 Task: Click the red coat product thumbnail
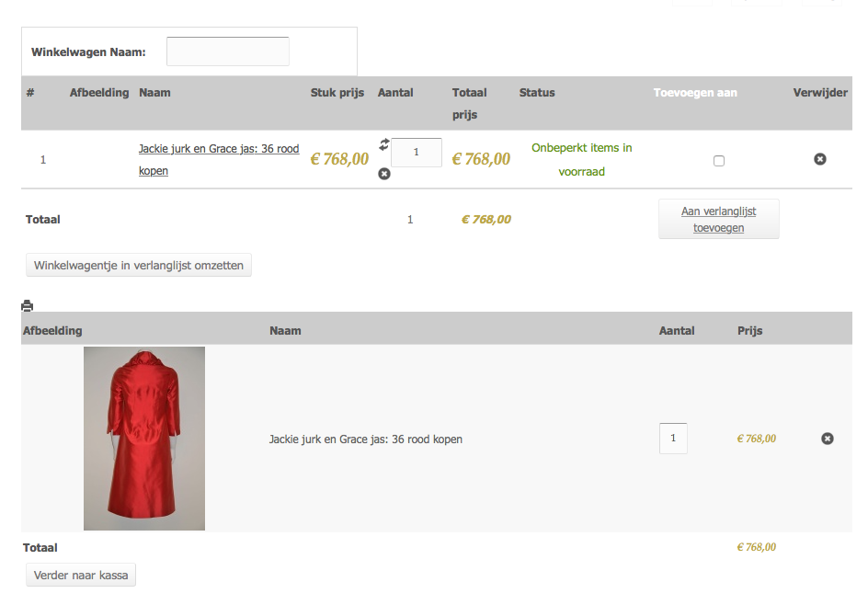[144, 439]
